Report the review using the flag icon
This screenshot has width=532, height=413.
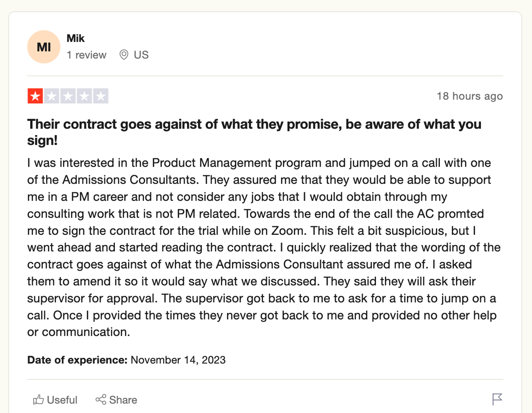pyautogui.click(x=497, y=399)
